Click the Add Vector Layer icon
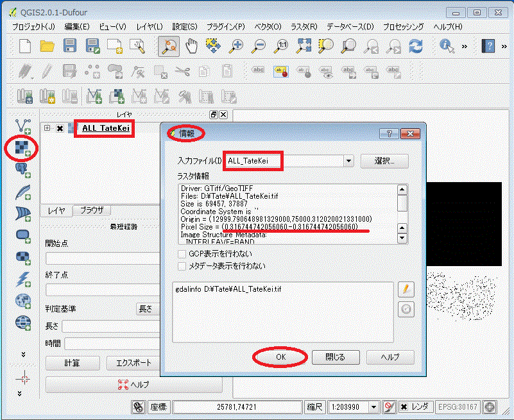 point(24,126)
